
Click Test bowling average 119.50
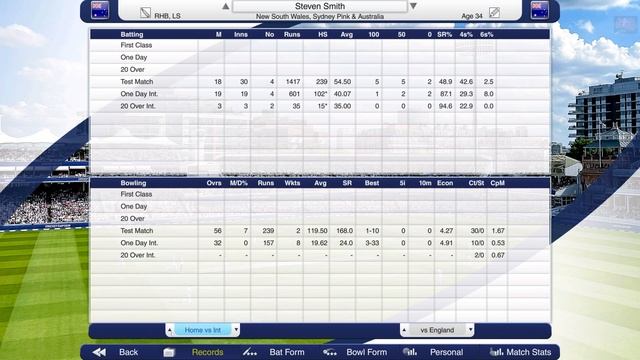click(318, 231)
